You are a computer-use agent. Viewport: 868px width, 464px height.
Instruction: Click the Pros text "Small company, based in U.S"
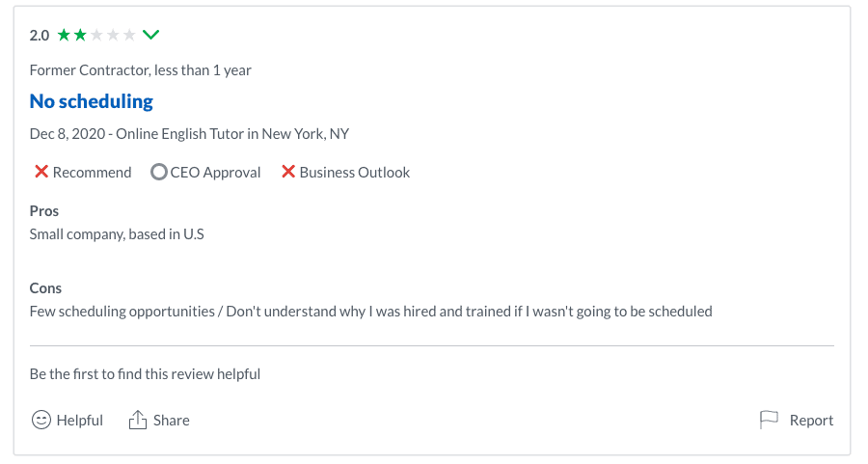[117, 233]
